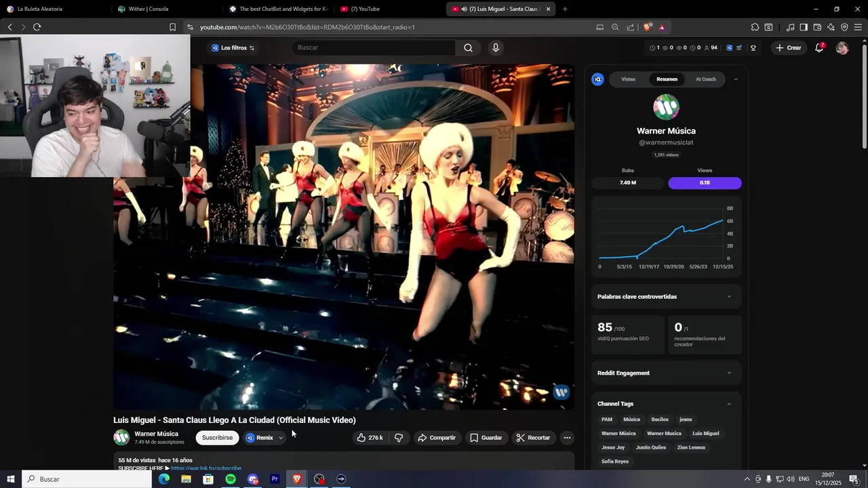This screenshot has height=488, width=868.
Task: Open File Explorer from taskbar
Action: coord(186,479)
